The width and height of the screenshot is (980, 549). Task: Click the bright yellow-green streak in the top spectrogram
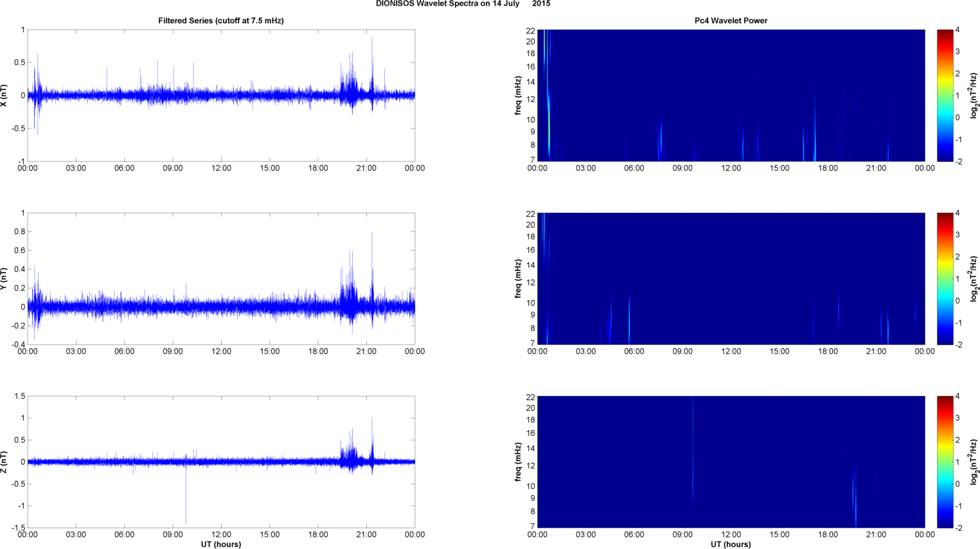point(549,125)
